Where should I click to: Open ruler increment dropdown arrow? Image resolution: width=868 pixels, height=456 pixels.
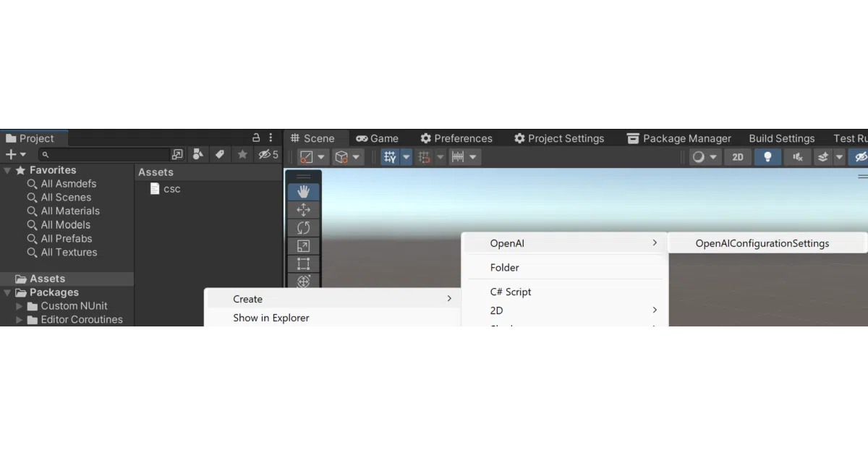(473, 157)
